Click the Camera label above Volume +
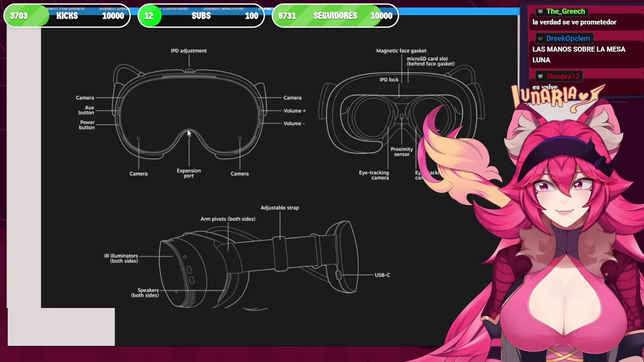 (292, 98)
